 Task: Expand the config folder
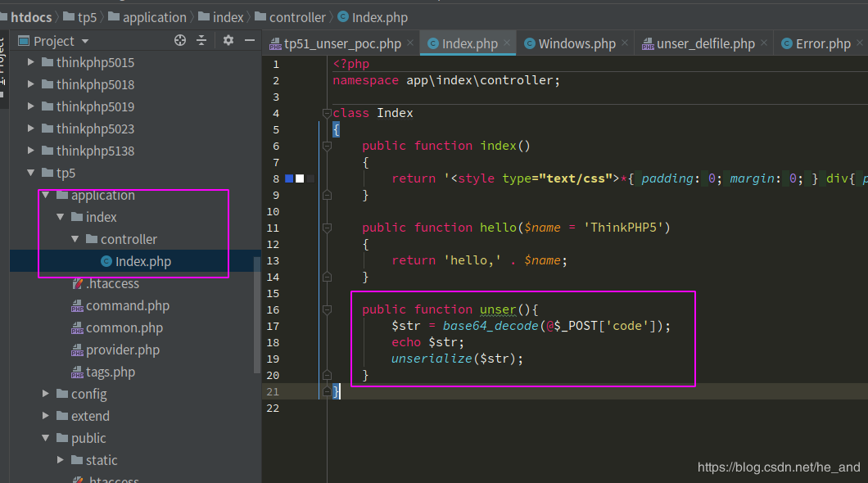click(45, 394)
